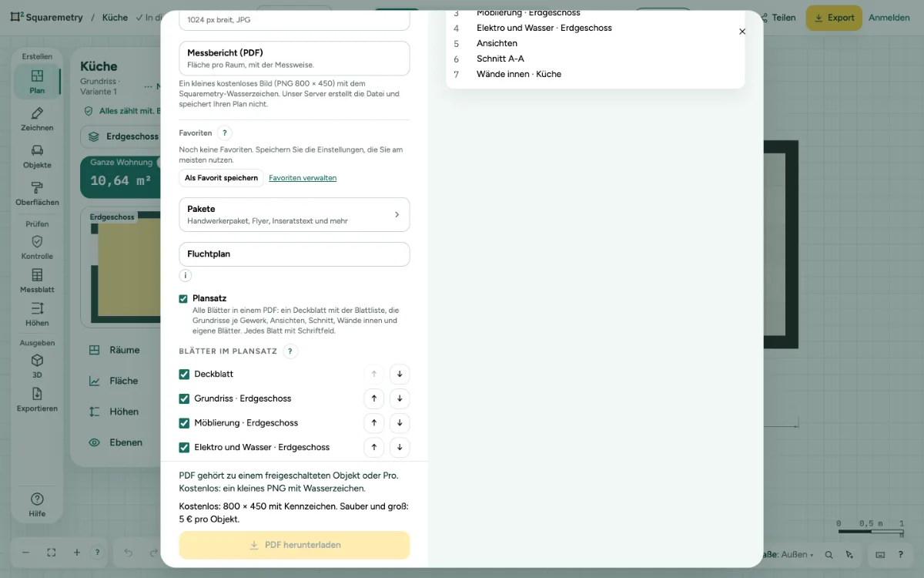Image resolution: width=924 pixels, height=578 pixels.
Task: Select Ansichten in the sheet preview list
Action: pyautogui.click(x=497, y=44)
